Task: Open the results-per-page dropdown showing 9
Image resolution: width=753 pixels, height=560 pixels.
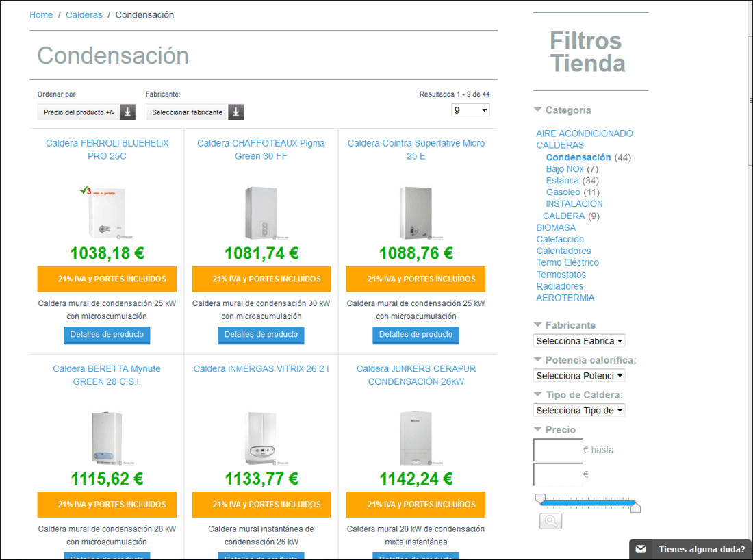Action: (470, 110)
